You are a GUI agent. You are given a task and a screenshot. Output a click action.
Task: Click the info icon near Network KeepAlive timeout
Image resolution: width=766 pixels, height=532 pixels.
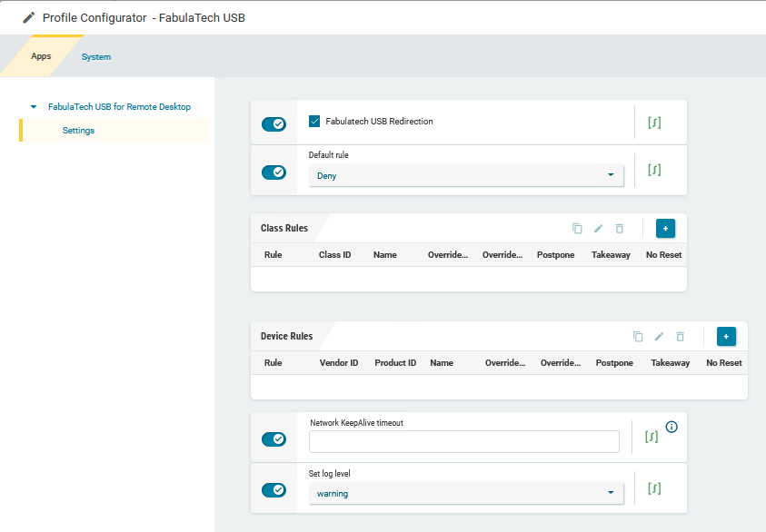(671, 427)
